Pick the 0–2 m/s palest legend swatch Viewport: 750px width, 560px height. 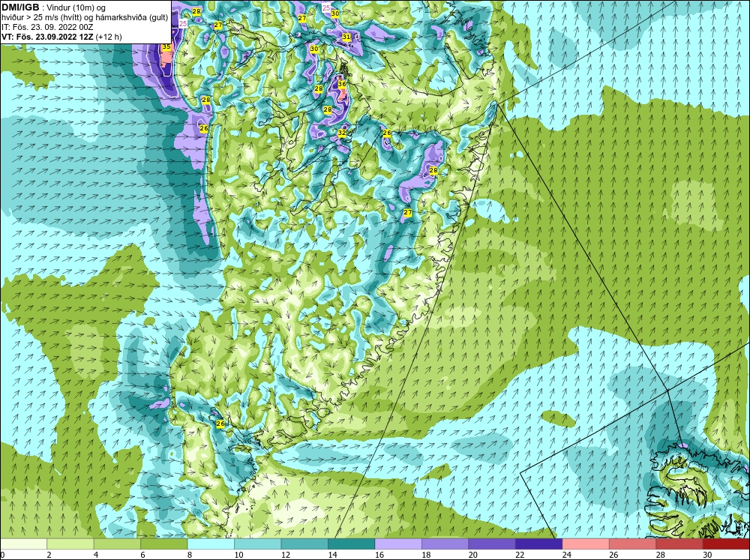click(x=23, y=544)
